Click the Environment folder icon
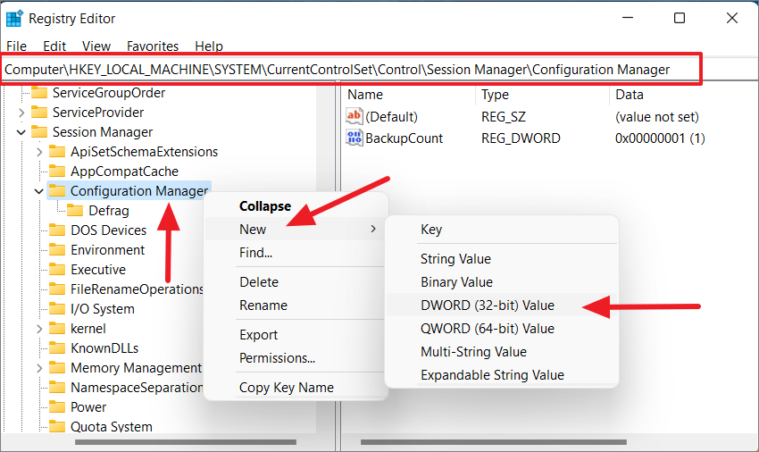 (x=57, y=250)
